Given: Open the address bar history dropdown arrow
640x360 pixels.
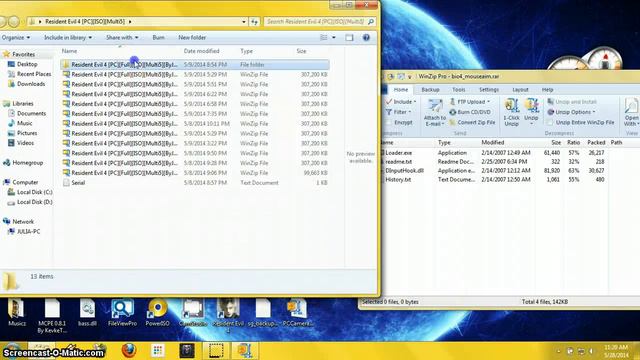Looking at the screenshot, I should tap(244, 22).
